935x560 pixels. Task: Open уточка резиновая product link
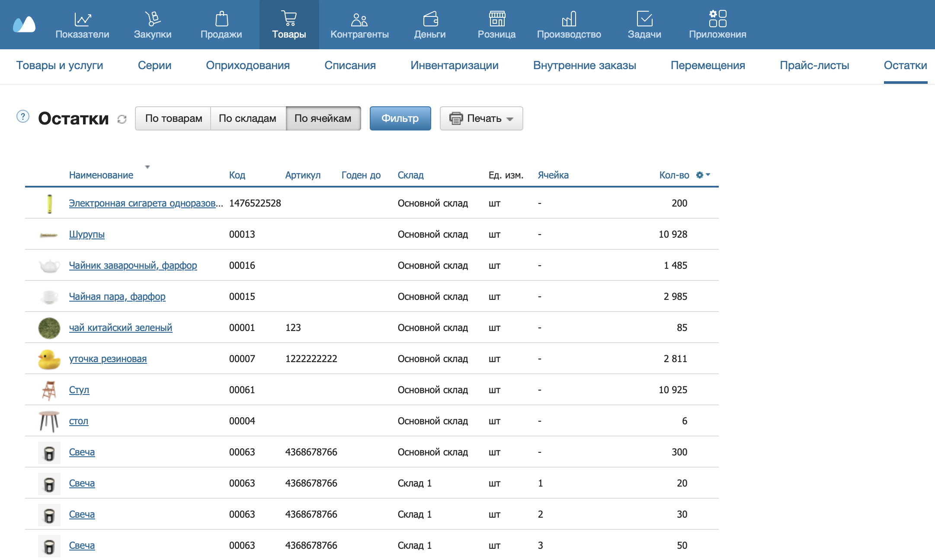(x=108, y=359)
